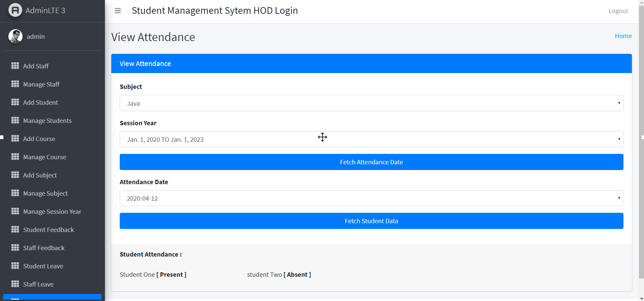Open the Attendance Date dropdown
The width and height of the screenshot is (644, 301).
tap(371, 198)
